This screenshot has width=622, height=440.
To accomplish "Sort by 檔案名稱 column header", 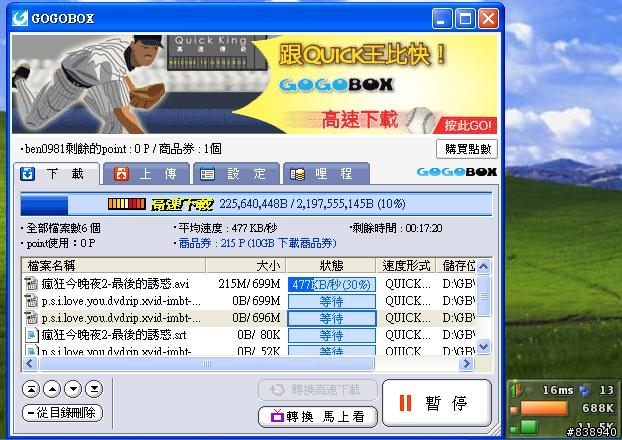I will pyautogui.click(x=114, y=265).
